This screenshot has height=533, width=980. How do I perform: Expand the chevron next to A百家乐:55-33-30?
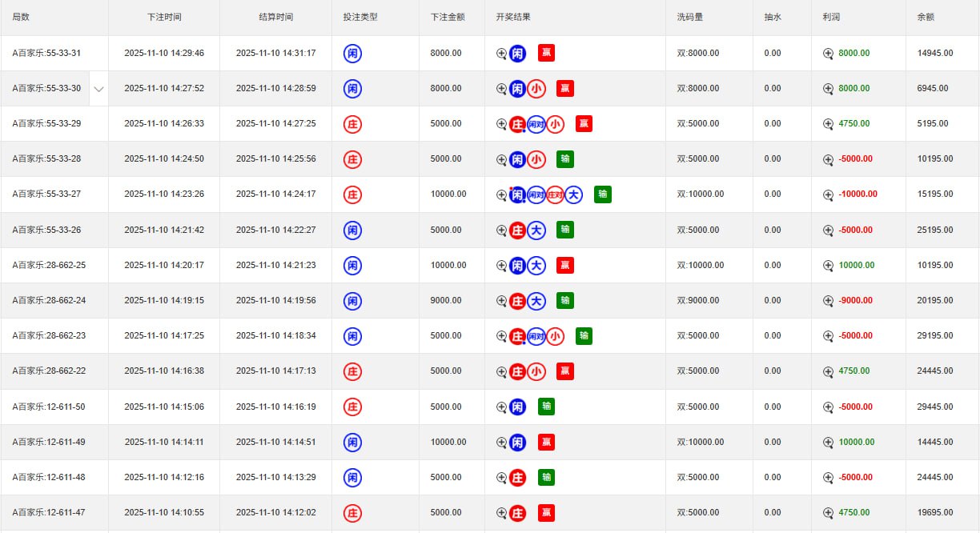[x=98, y=89]
